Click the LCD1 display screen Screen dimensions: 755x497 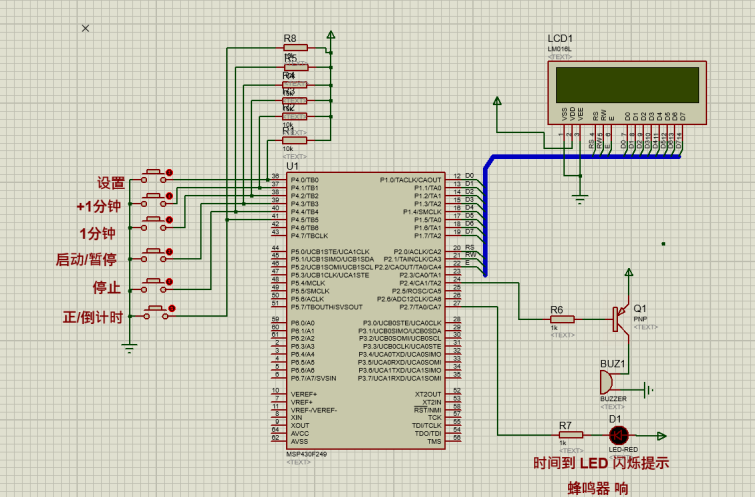(x=627, y=84)
